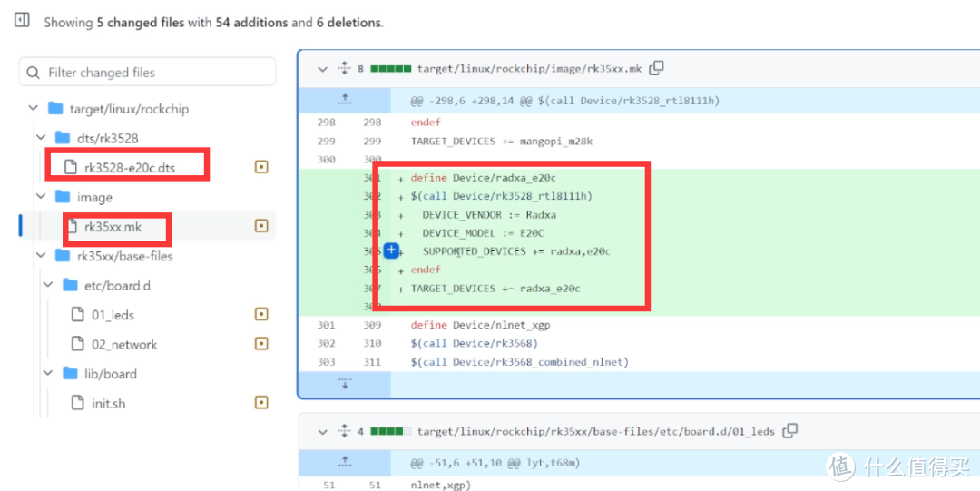The height and width of the screenshot is (491, 980).
Task: Expand all lines icon for 01_leds diff
Action: (x=344, y=431)
